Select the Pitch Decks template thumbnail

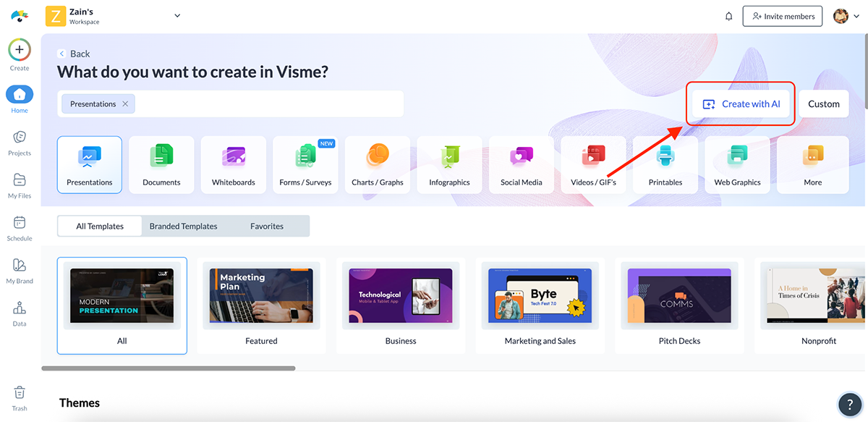point(678,295)
